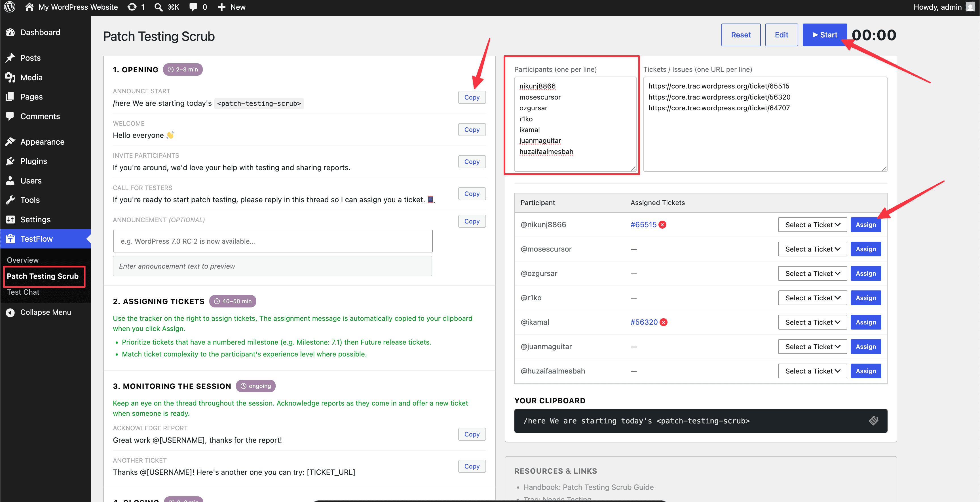Copy the optional Announcement text
Viewport: 980px width, 502px height.
point(472,221)
